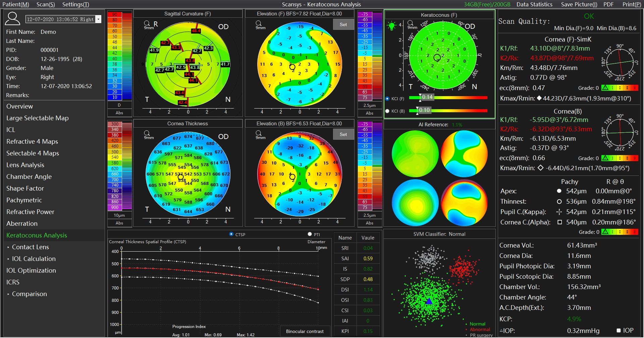Click the patient profile icon
Image resolution: width=644 pixels, height=338 pixels.
coord(12,18)
